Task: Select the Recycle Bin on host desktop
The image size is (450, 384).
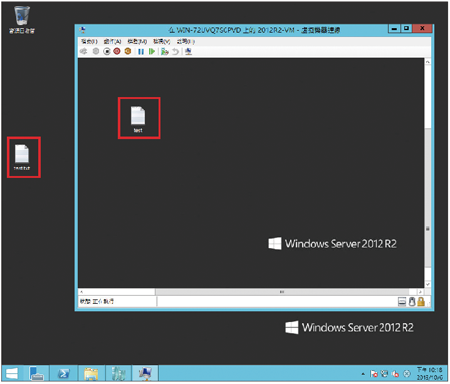Action: tap(22, 20)
